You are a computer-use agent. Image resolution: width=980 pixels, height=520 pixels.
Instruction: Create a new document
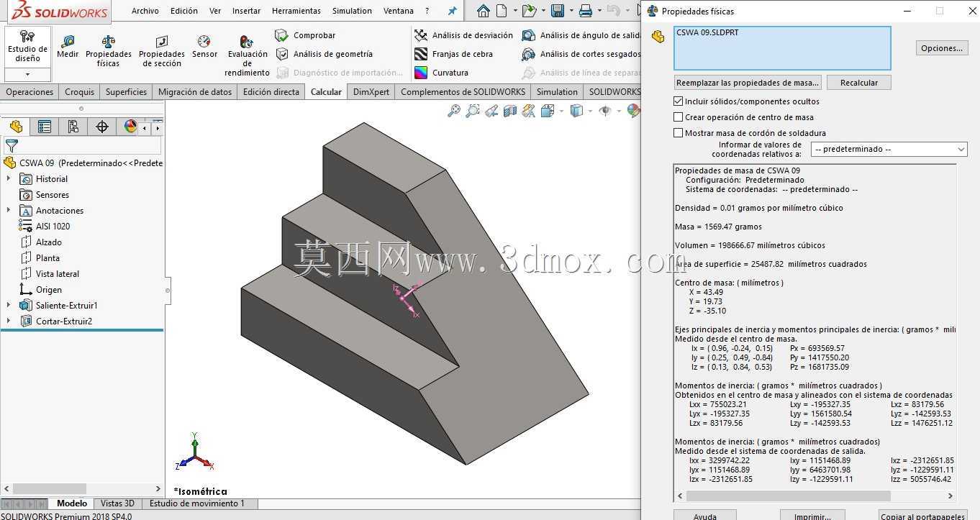502,11
